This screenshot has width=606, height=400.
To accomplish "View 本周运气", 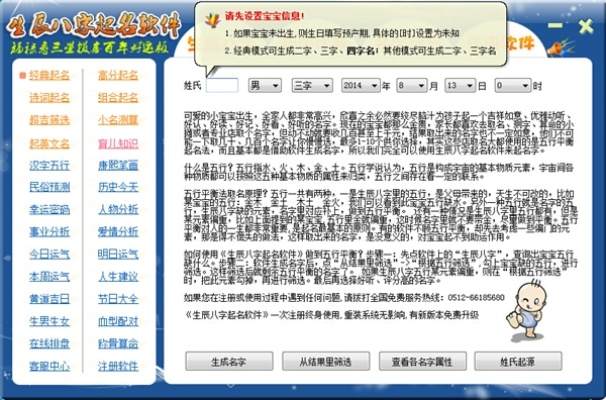I will pos(49,277).
